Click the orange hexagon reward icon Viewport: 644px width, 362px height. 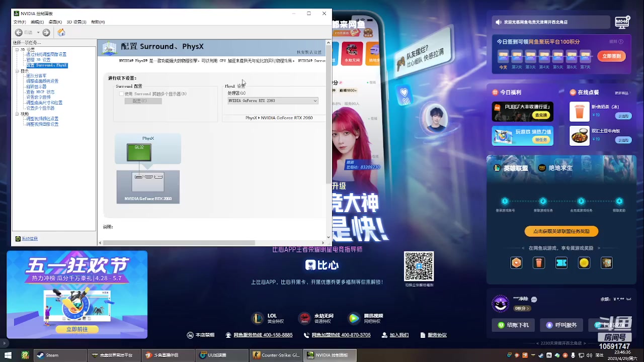pyautogui.click(x=516, y=262)
